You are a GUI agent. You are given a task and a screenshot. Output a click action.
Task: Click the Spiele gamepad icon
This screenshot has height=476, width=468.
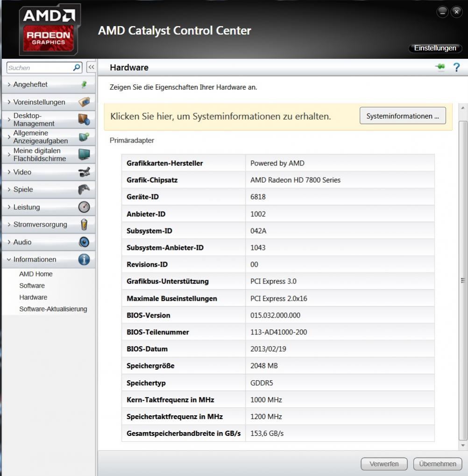(x=84, y=190)
